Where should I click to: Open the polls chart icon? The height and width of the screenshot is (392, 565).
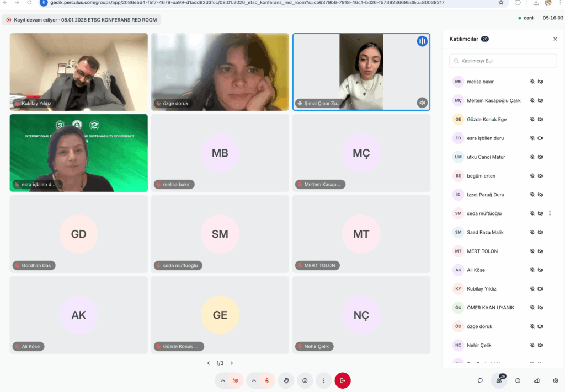[536, 380]
